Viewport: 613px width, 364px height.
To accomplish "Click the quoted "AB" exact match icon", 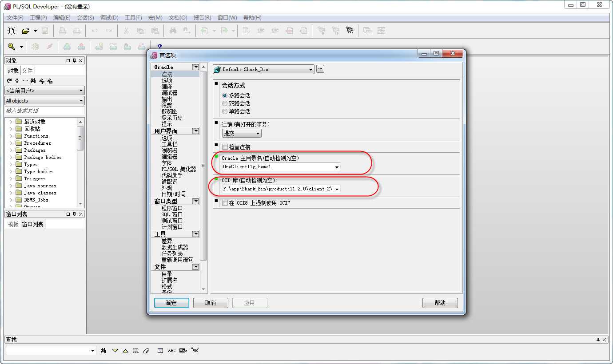I will 195,350.
